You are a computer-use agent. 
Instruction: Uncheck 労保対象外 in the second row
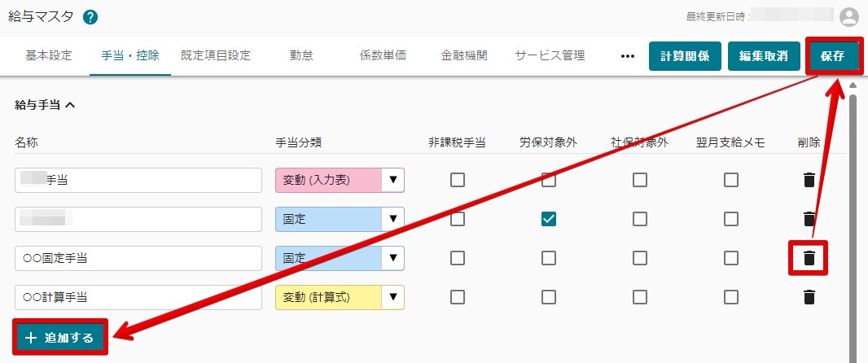click(549, 219)
